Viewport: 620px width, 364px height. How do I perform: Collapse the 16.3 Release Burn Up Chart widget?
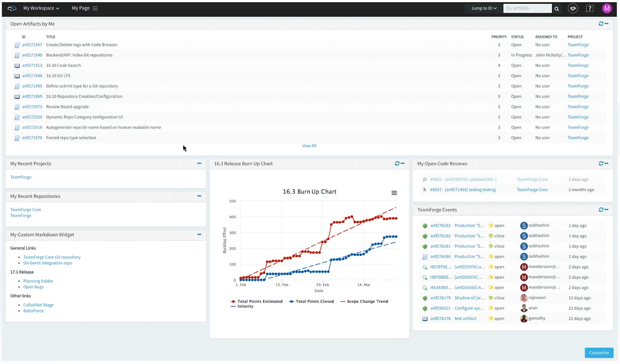click(403, 163)
